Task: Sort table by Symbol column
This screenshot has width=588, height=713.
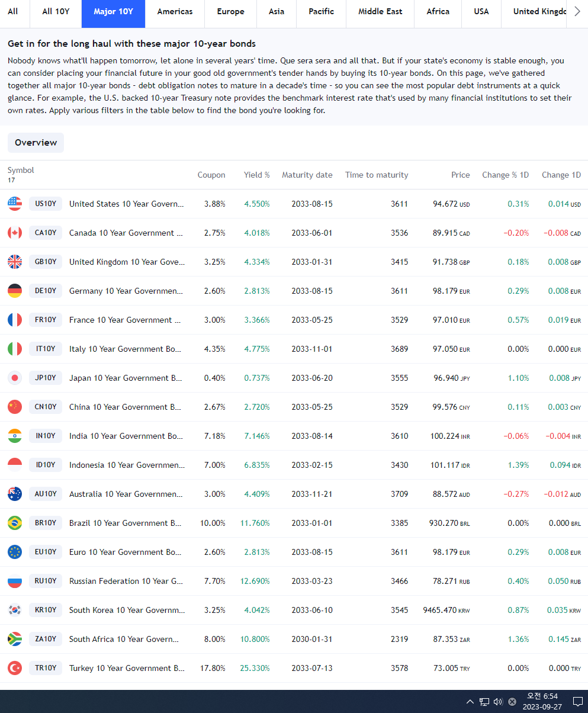Action: click(21, 170)
